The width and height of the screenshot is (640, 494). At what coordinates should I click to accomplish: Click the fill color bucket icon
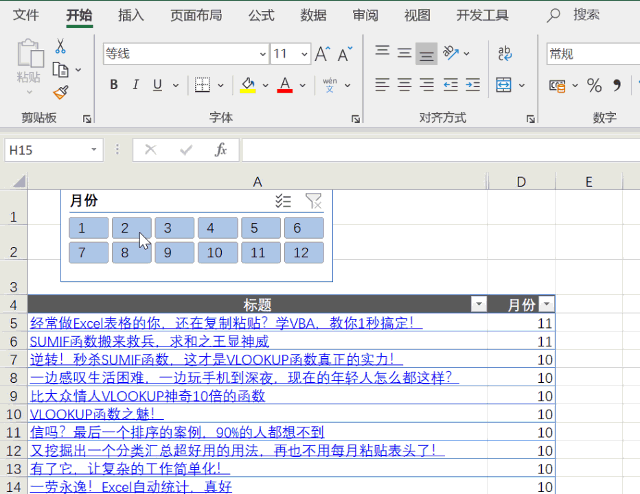point(248,85)
